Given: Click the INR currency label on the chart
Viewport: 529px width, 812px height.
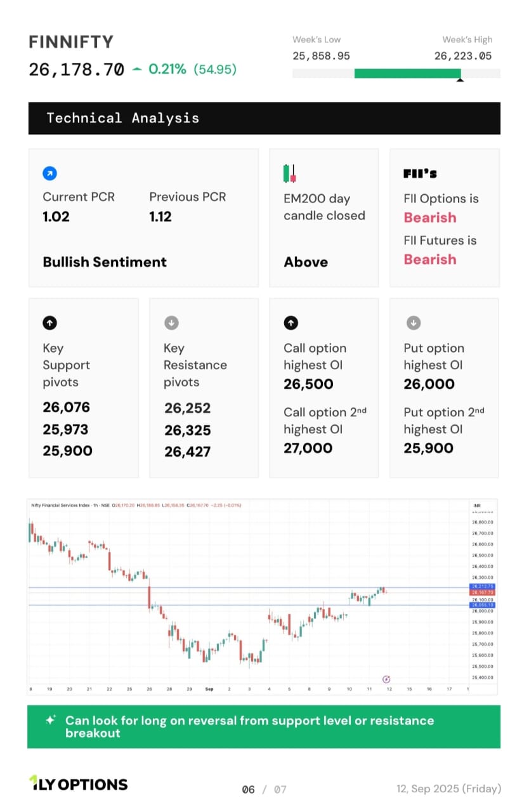Looking at the screenshot, I should coord(477,506).
